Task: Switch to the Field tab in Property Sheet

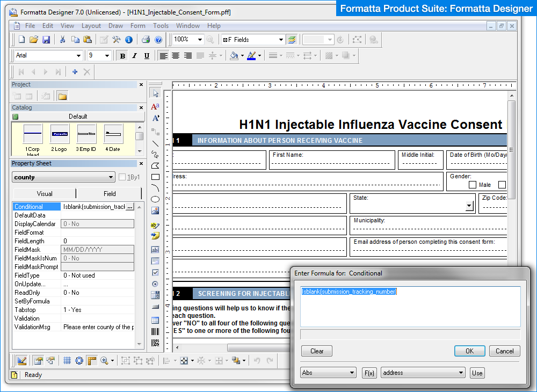Action: click(109, 193)
